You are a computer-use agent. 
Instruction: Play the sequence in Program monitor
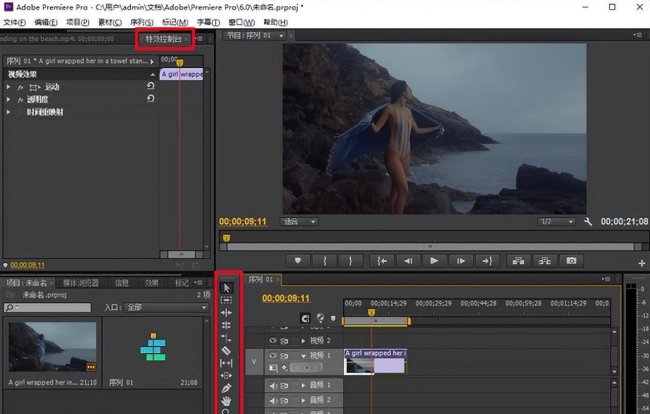pyautogui.click(x=434, y=261)
